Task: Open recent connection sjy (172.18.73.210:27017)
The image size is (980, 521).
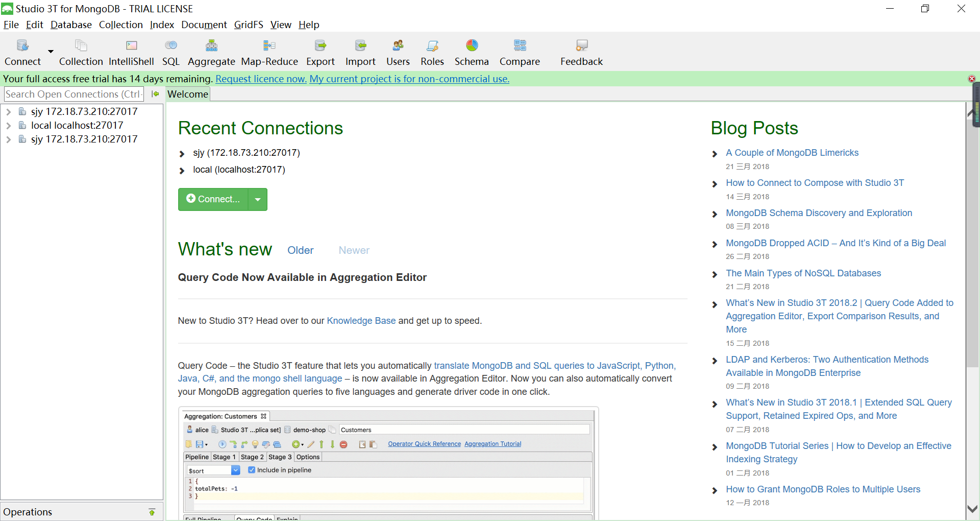Action: pos(247,153)
